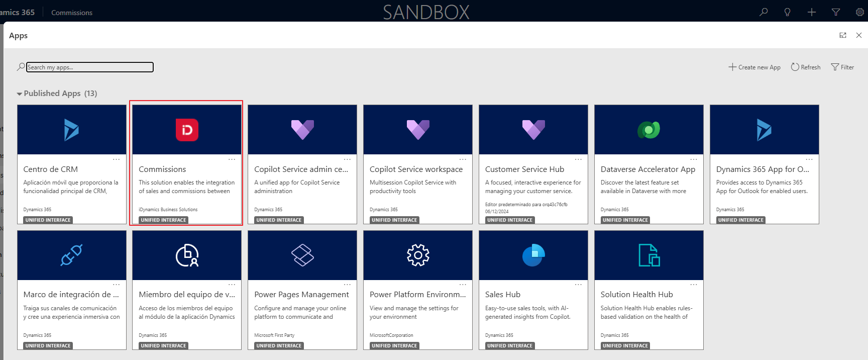Launch the Copilot Service admin center icon
The image size is (868, 360).
(302, 130)
